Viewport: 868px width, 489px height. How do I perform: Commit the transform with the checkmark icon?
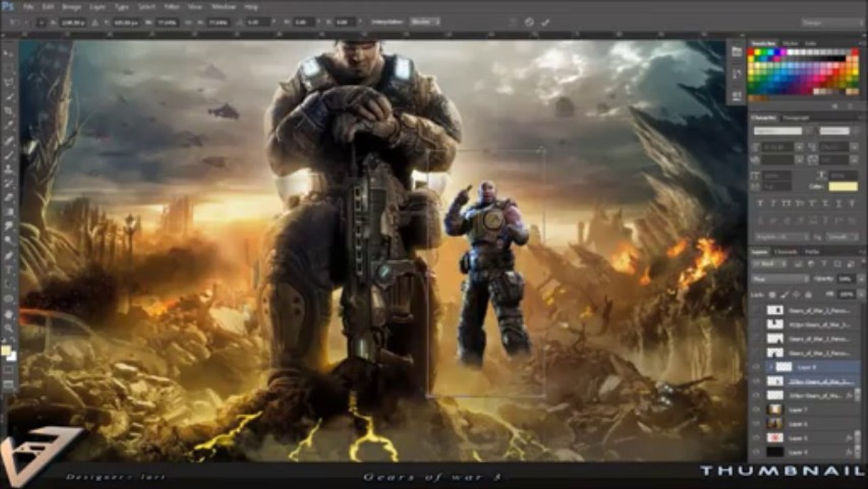point(545,22)
